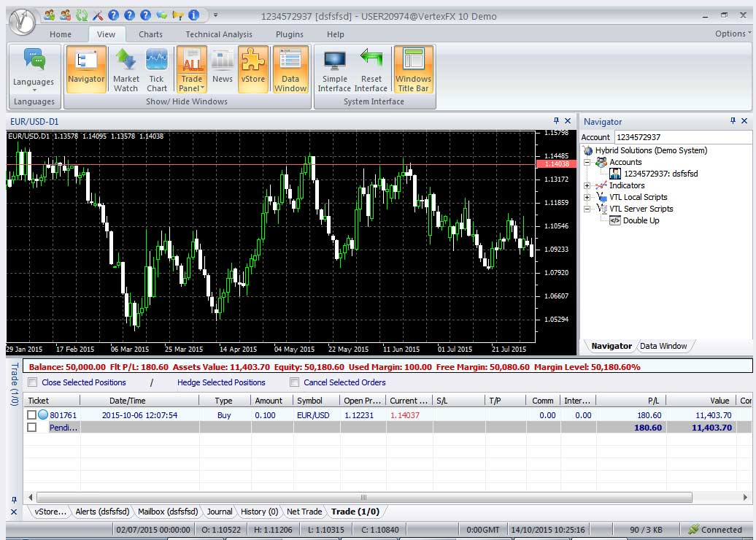756x540 pixels.
Task: Click the Connected status icon
Action: point(693,529)
